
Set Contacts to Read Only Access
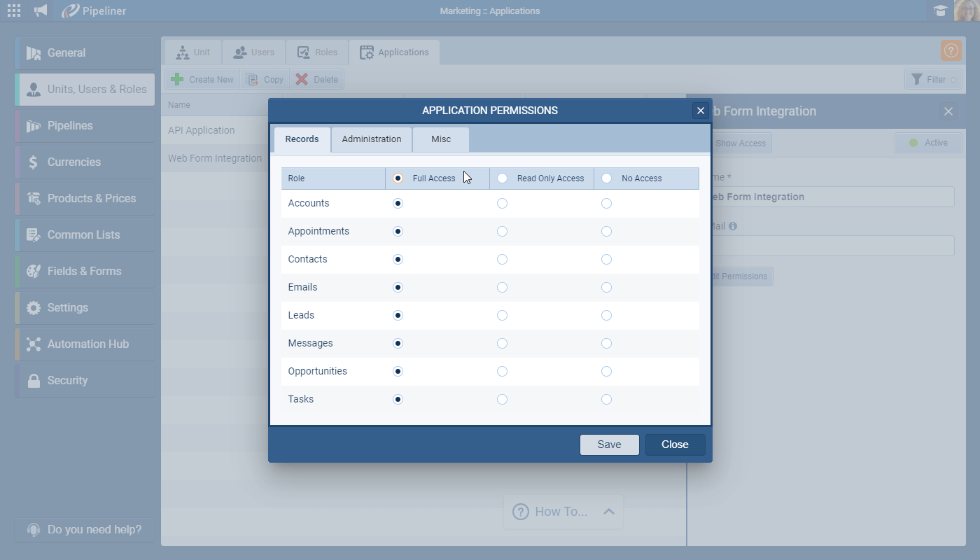[502, 259]
